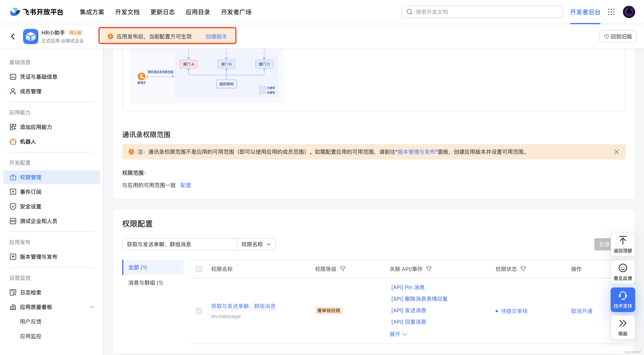Screen dimensions: 644x355
Task: Check the select-all checkbox in table header
Action: (199, 269)
